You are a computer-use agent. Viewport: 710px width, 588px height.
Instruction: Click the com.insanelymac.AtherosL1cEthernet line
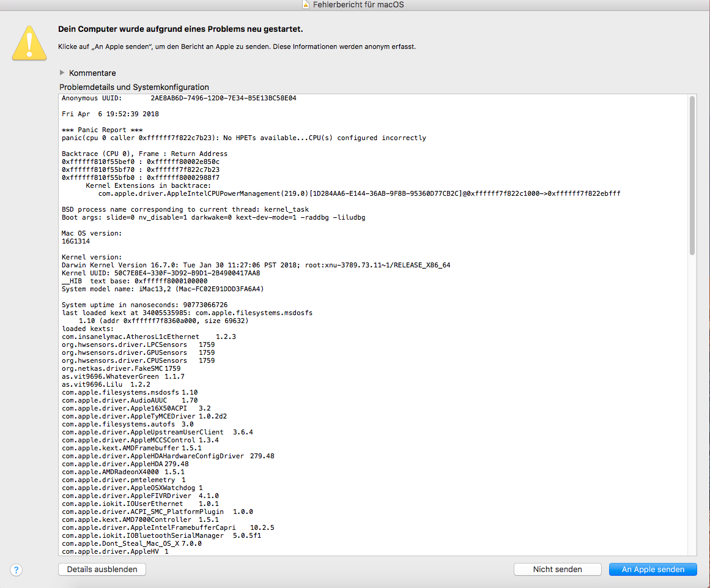(x=149, y=337)
